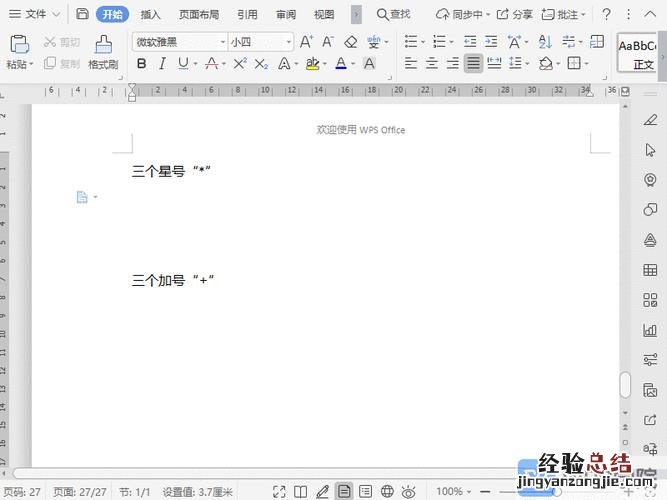
Task: Open the 页面布局 tab
Action: 199,15
